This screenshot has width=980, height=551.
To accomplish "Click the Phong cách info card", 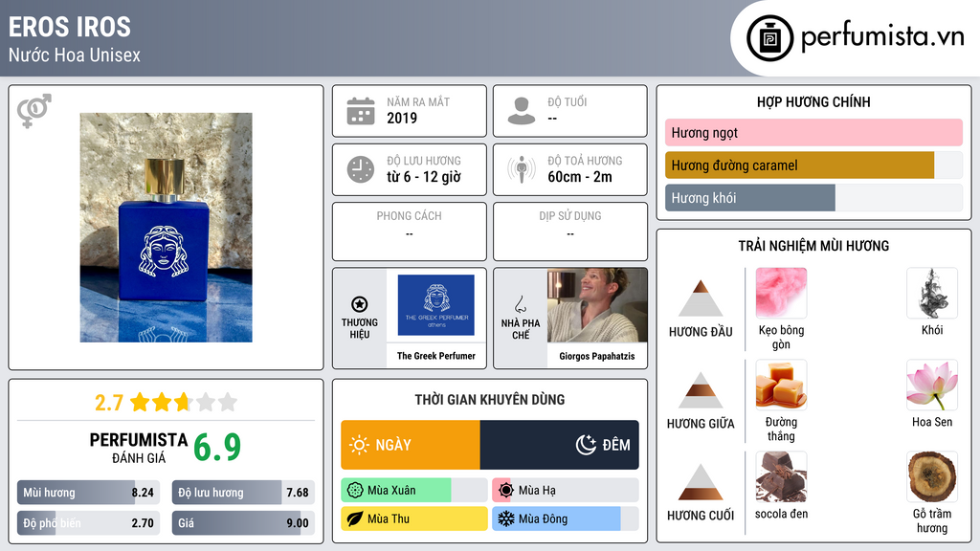I will [410, 231].
